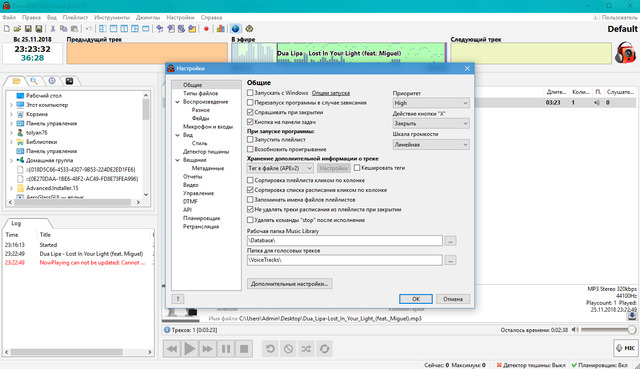Open the folder tab in left panel
Viewport: 640px width, 369px height.
(x=16, y=81)
